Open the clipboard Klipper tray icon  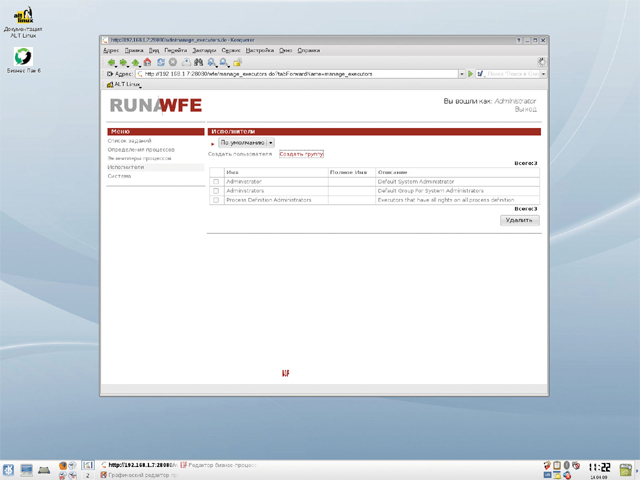[x=557, y=465]
